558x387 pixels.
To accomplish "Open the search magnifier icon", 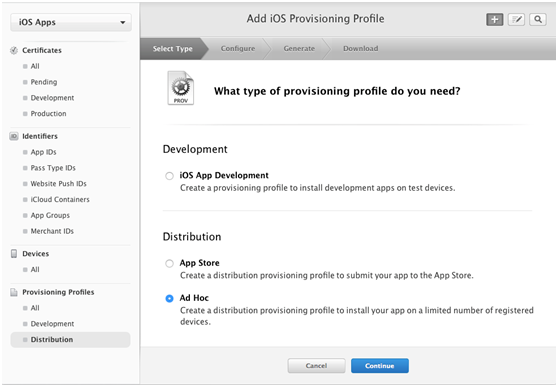I will (538, 19).
